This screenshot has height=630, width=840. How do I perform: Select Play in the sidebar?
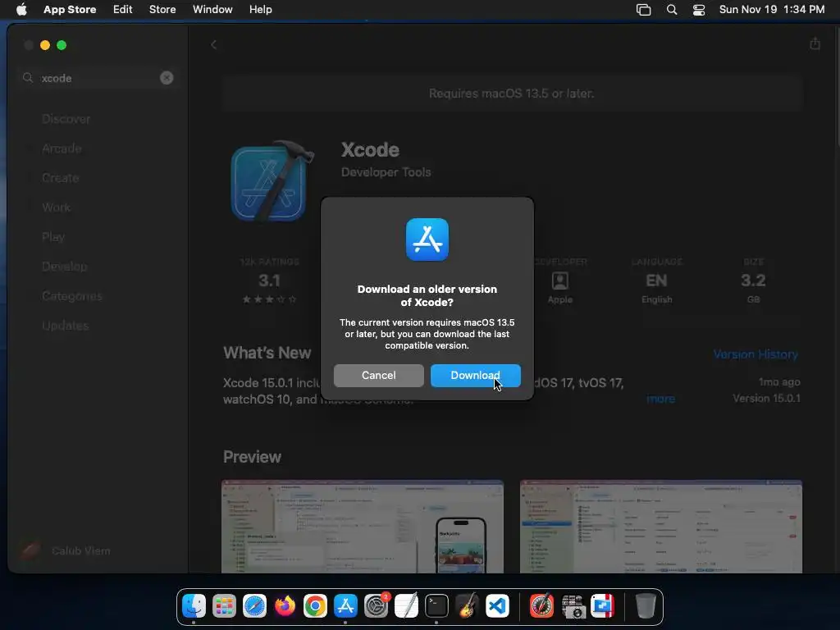(x=53, y=237)
